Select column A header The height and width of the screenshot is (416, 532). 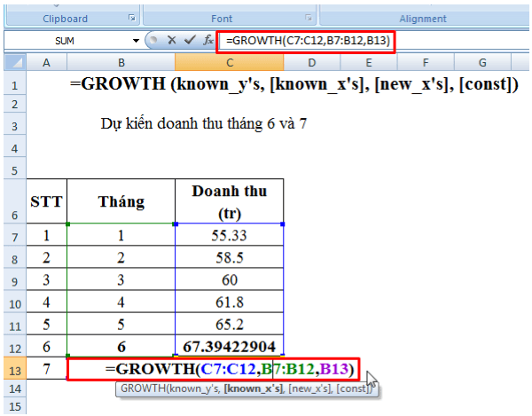pyautogui.click(x=46, y=62)
